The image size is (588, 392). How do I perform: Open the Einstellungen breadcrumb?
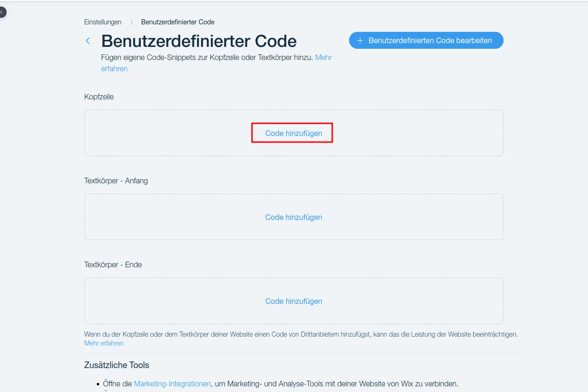[103, 22]
